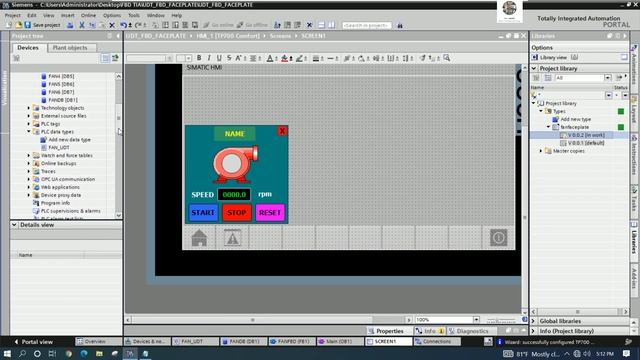Click the Cut scissors icon

(x=82, y=25)
